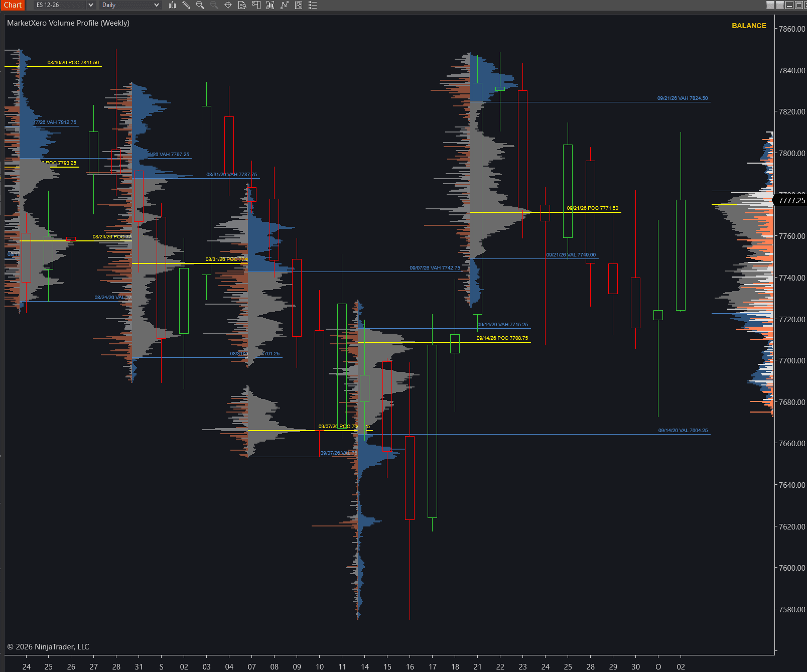The height and width of the screenshot is (672, 807).
Task: Click the 14 date label on time axis
Action: 365,667
